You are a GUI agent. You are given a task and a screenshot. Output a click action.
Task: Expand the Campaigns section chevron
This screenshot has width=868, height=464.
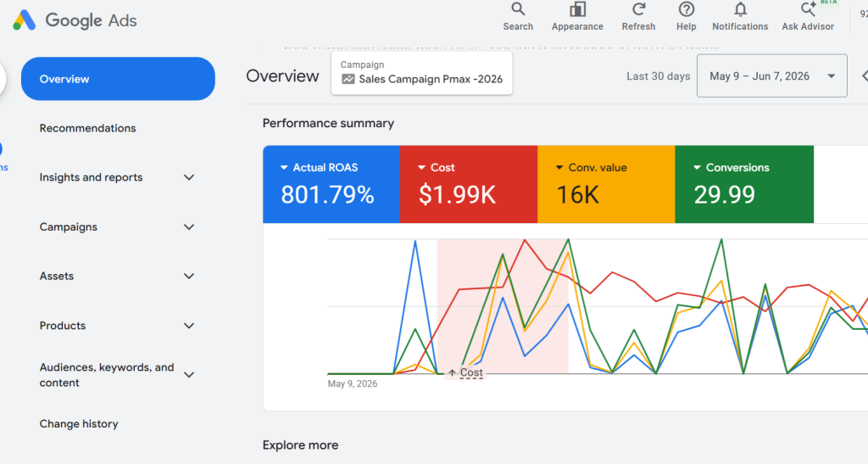[x=189, y=227]
